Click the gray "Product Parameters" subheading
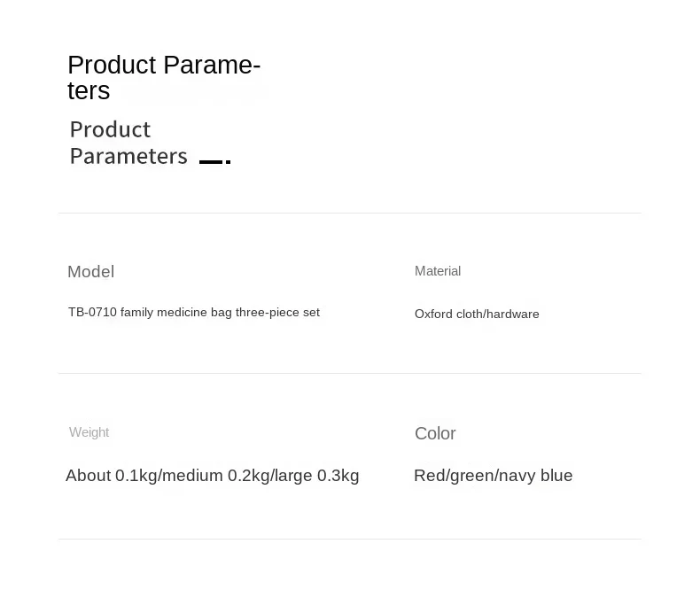700x598 pixels. tap(128, 143)
